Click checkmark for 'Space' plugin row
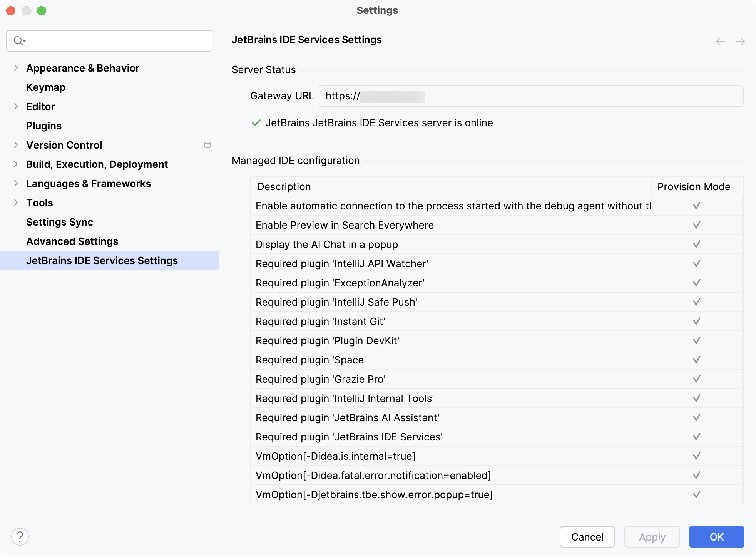 pos(696,360)
